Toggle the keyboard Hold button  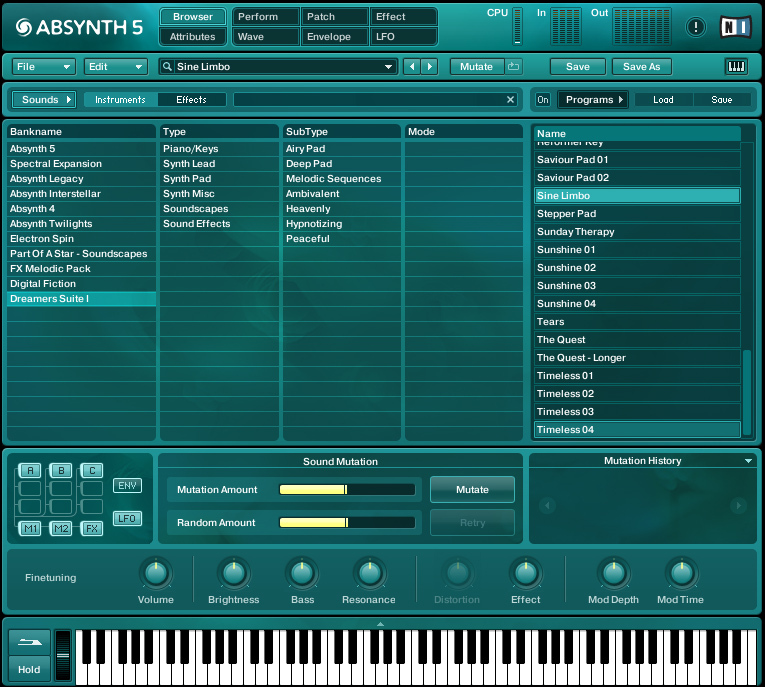(29, 669)
